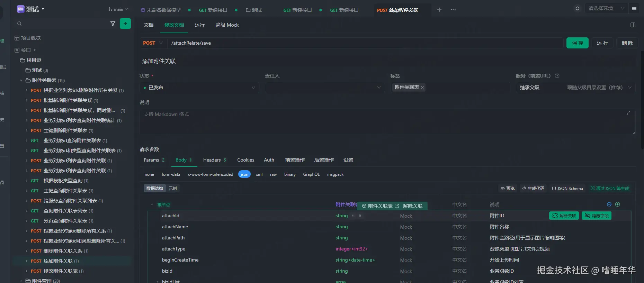Screen dimensions: 644x283
Task: Open a new tab with the plus icon
Action: tap(439, 10)
